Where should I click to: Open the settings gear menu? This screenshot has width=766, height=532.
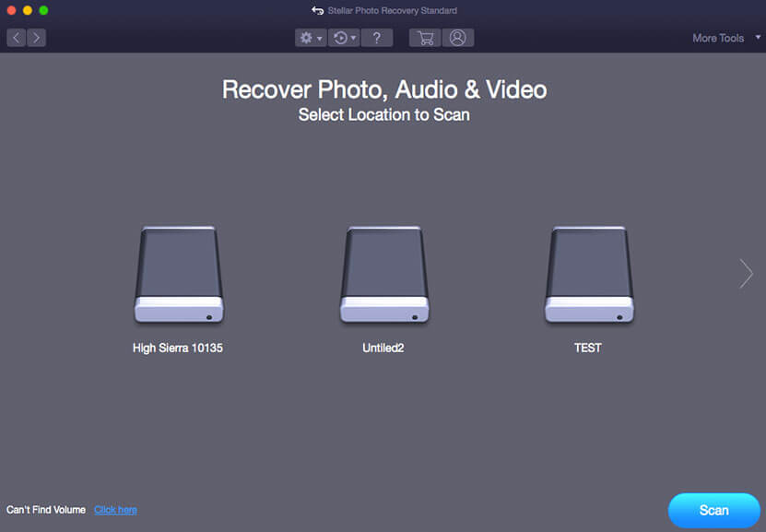pyautogui.click(x=311, y=38)
